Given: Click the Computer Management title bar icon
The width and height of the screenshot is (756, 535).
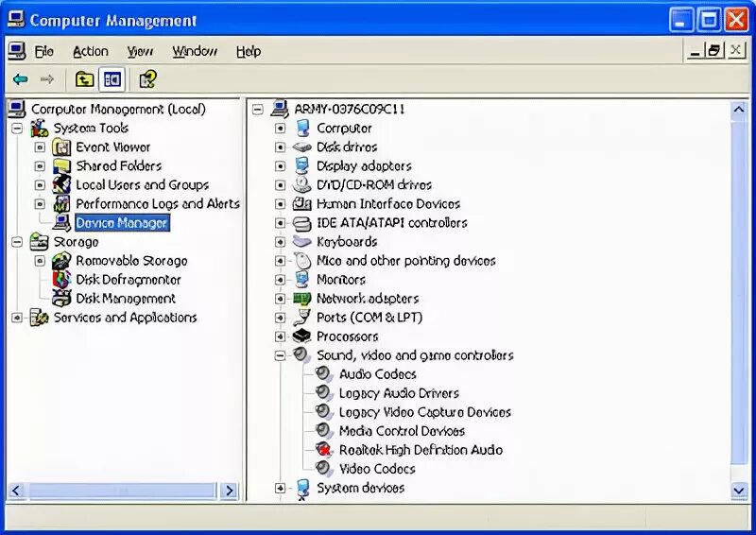Looking at the screenshot, I should click(x=15, y=20).
